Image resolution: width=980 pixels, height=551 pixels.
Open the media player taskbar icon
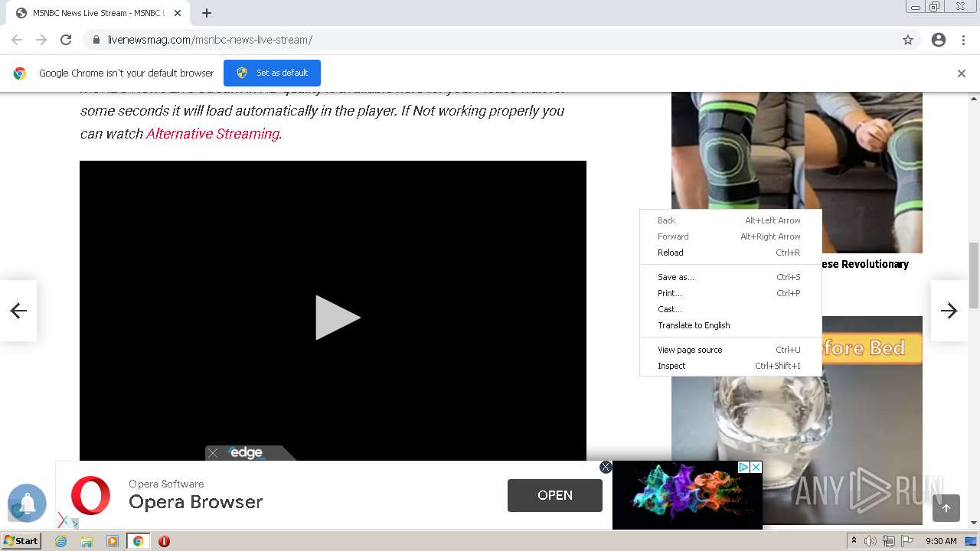113,541
